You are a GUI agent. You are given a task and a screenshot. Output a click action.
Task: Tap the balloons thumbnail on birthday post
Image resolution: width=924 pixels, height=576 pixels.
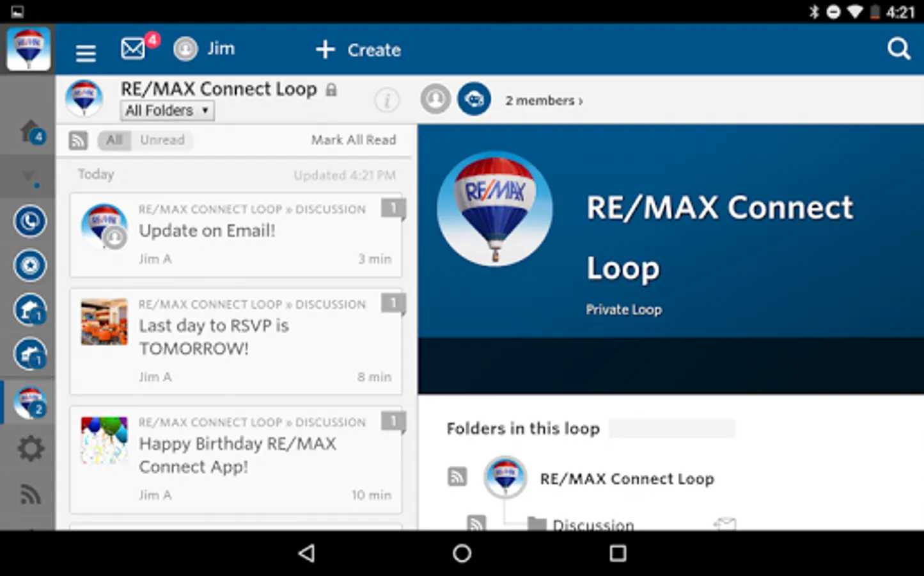[x=104, y=440]
